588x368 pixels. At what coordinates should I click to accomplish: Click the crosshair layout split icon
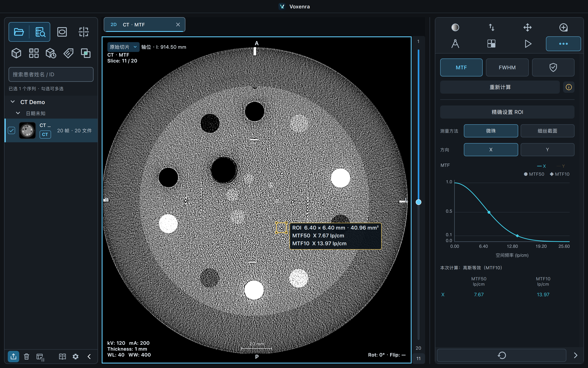click(x=84, y=32)
